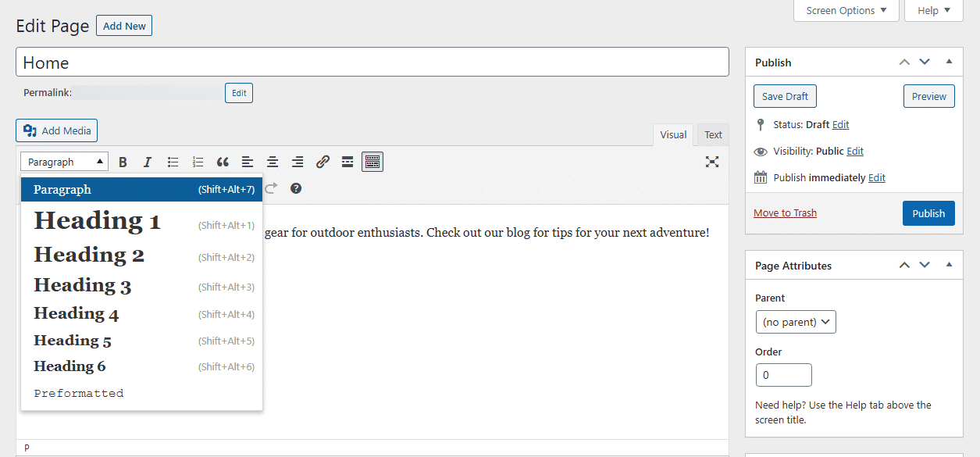Select Heading 2 from the format menu

(88, 255)
